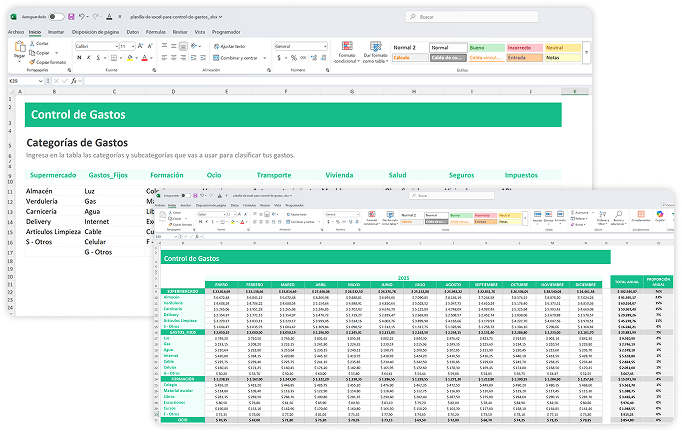Click Copiar in back window clipboard group
682x432 pixels.
[40, 53]
